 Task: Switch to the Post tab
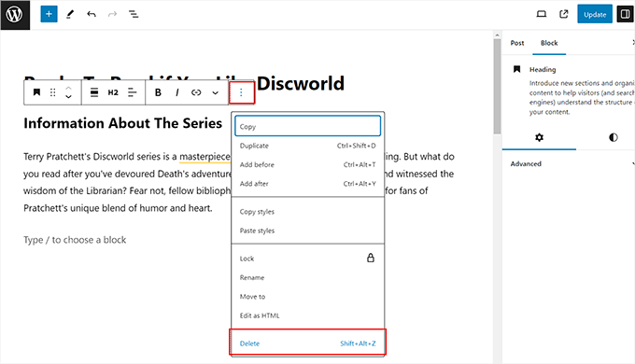[516, 43]
